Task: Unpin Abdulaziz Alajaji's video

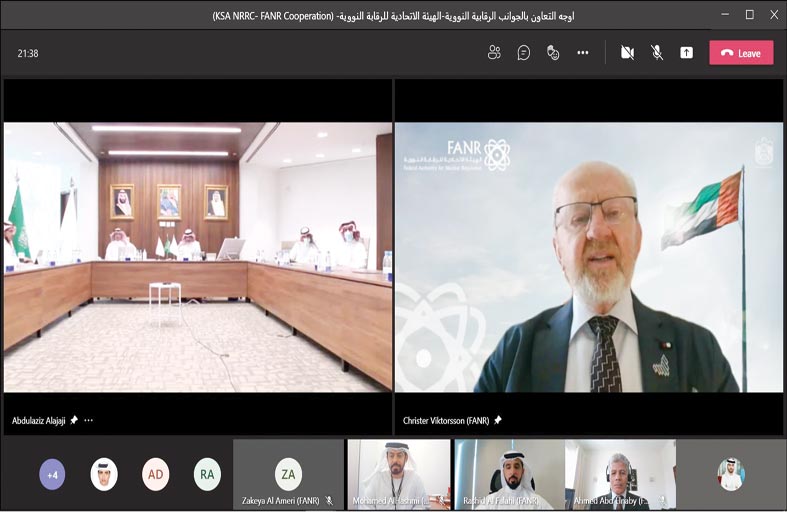Action: tap(74, 420)
